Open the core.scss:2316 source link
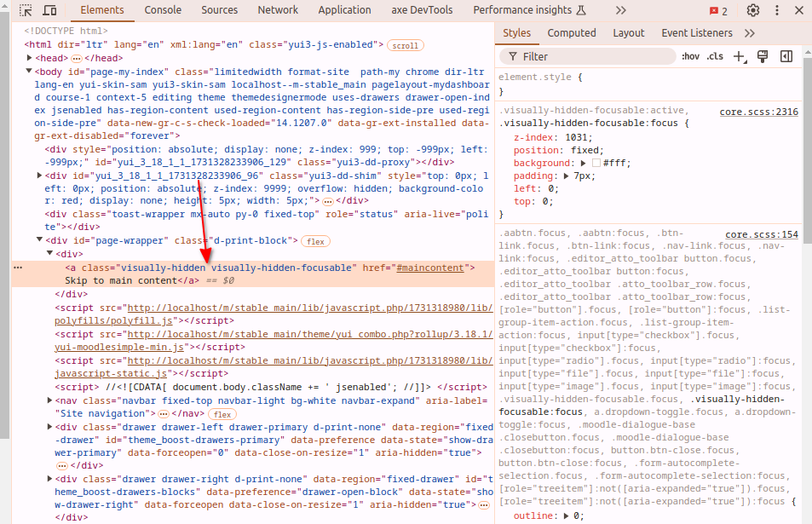Viewport: 812px width, 524px height. (758, 112)
